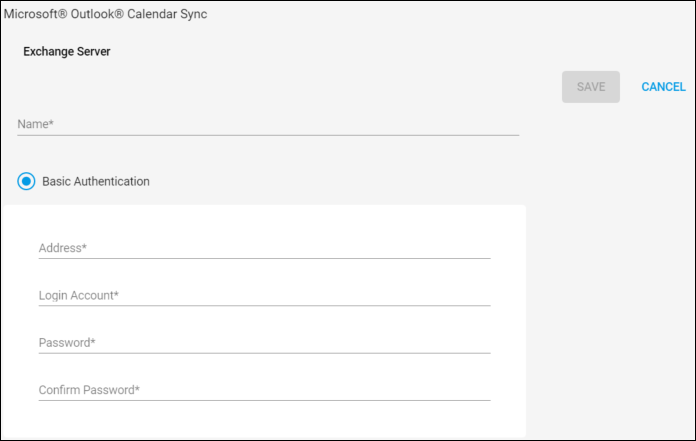Click the Address* placeholder text
The width and height of the screenshot is (696, 441).
click(x=63, y=248)
